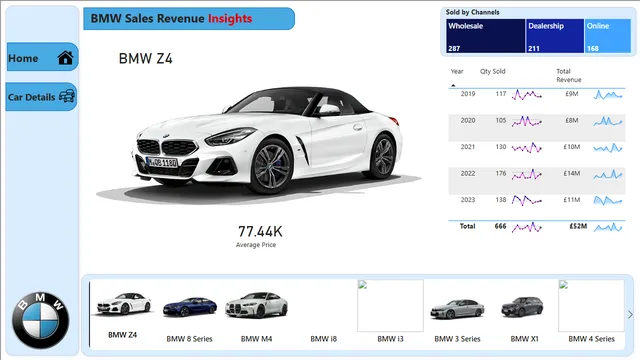Click the Qty Sold column header
640x360 pixels.
click(492, 71)
